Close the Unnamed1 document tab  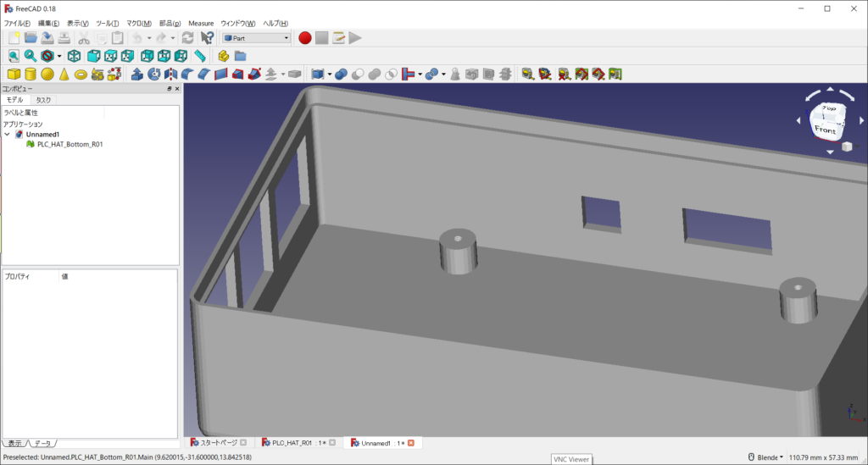[411, 443]
